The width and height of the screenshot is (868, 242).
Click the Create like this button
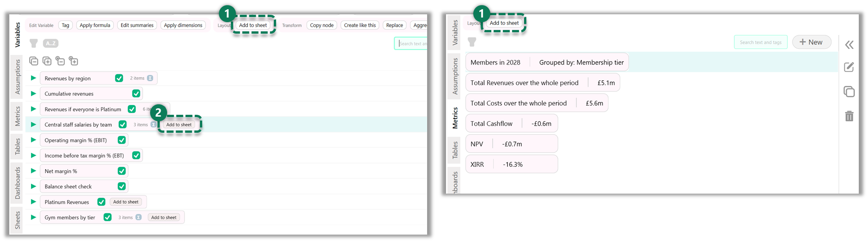pos(360,25)
